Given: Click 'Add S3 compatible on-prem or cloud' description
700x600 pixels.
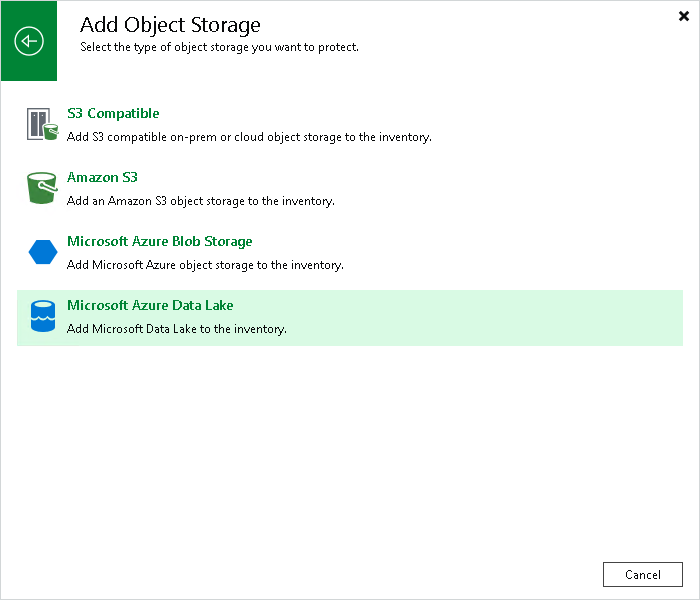Looking at the screenshot, I should (x=249, y=137).
